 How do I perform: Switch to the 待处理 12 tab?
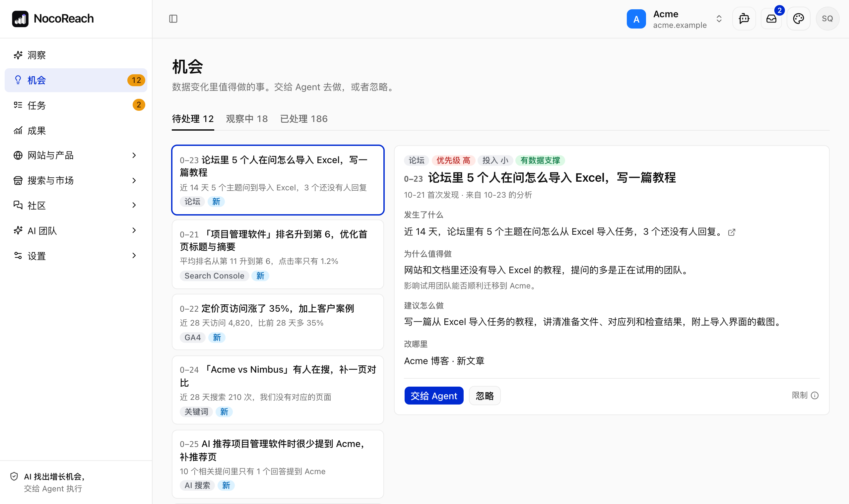coord(193,119)
